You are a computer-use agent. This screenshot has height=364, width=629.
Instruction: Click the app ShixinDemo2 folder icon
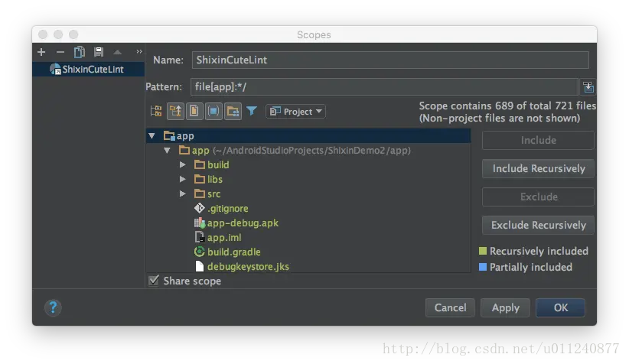pos(184,151)
